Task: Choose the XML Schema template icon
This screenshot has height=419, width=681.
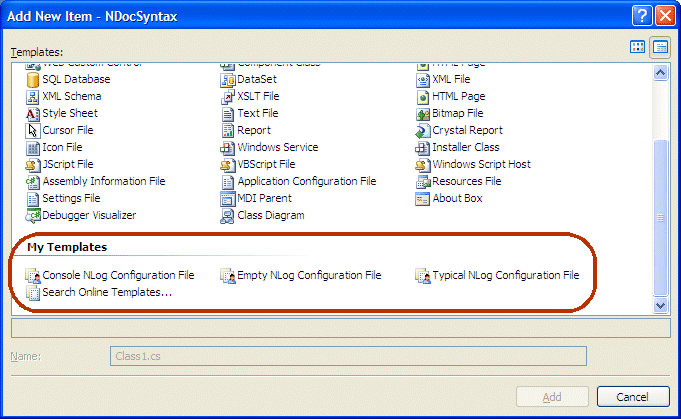Action: pos(33,96)
